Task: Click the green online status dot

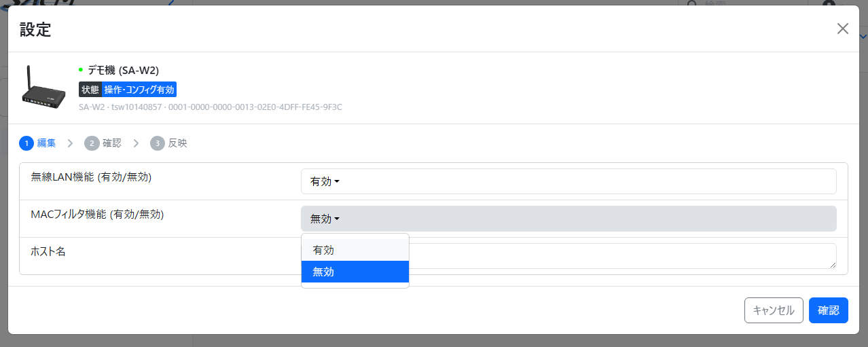Action: 81,69
